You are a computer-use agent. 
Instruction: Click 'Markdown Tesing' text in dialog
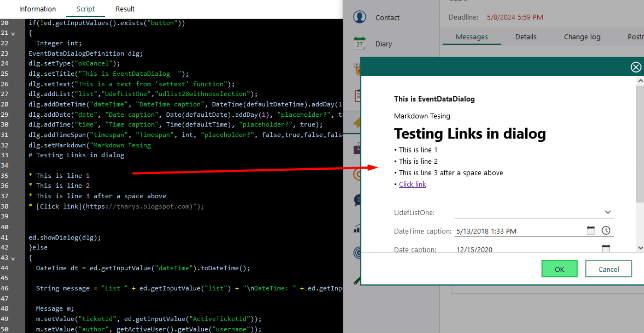(x=422, y=116)
